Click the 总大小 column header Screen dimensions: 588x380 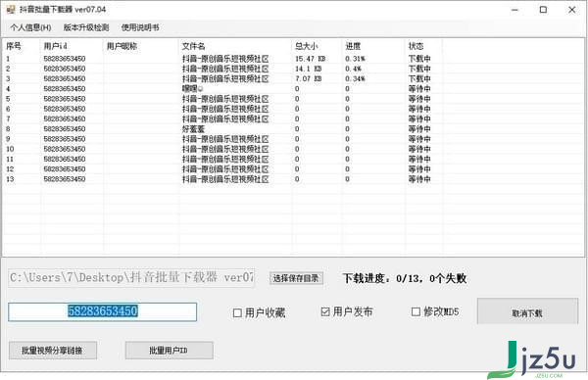click(307, 46)
